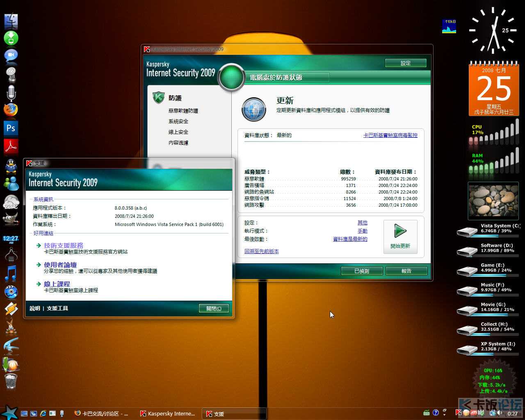Click the 開始更新 play button
525x420 pixels.
click(x=400, y=237)
